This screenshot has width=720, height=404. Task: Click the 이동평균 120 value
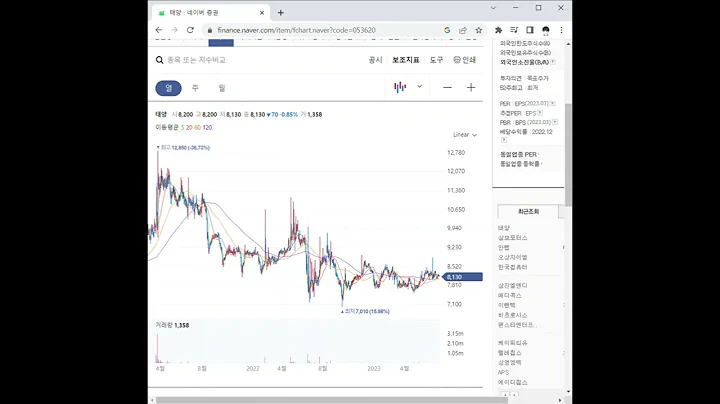pos(207,128)
